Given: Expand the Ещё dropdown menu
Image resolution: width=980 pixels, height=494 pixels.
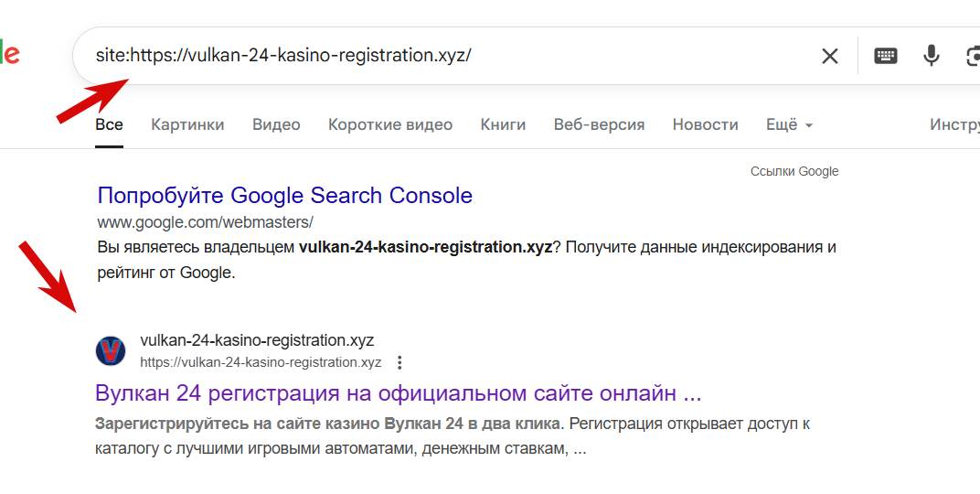Looking at the screenshot, I should point(789,125).
